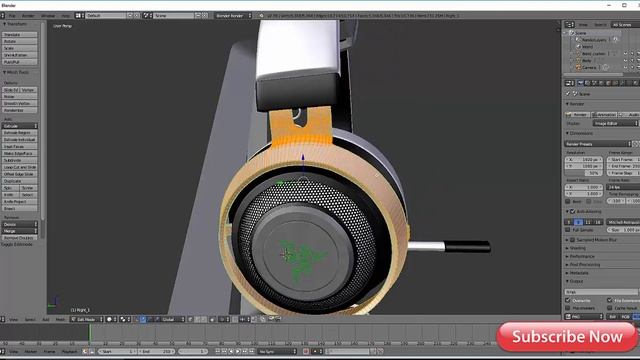
Task: Open the Display Image Editor dropdown
Action: (x=615, y=123)
